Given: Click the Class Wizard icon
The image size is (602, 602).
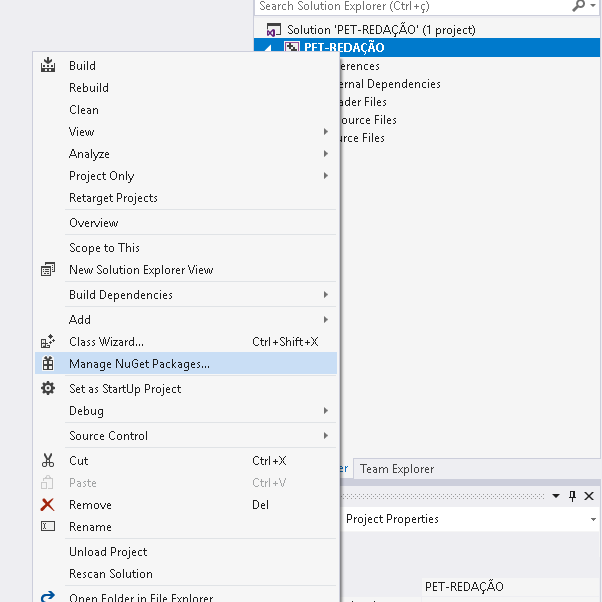Looking at the screenshot, I should (x=47, y=342).
